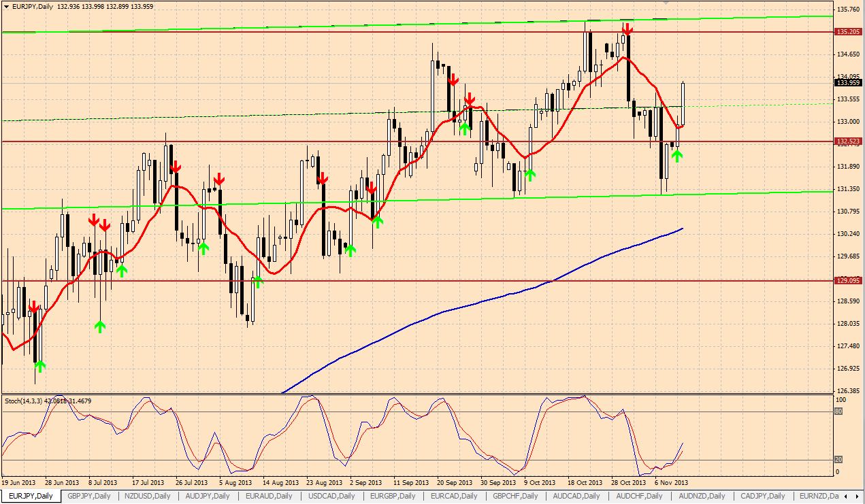
Task: Select the EURGBP,Daily tab
Action: [x=393, y=496]
